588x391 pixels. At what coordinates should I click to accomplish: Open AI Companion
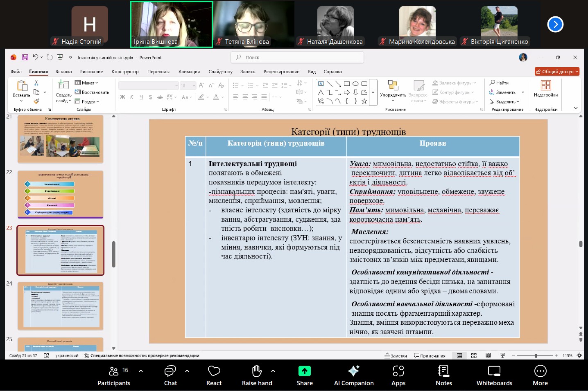[x=353, y=371]
